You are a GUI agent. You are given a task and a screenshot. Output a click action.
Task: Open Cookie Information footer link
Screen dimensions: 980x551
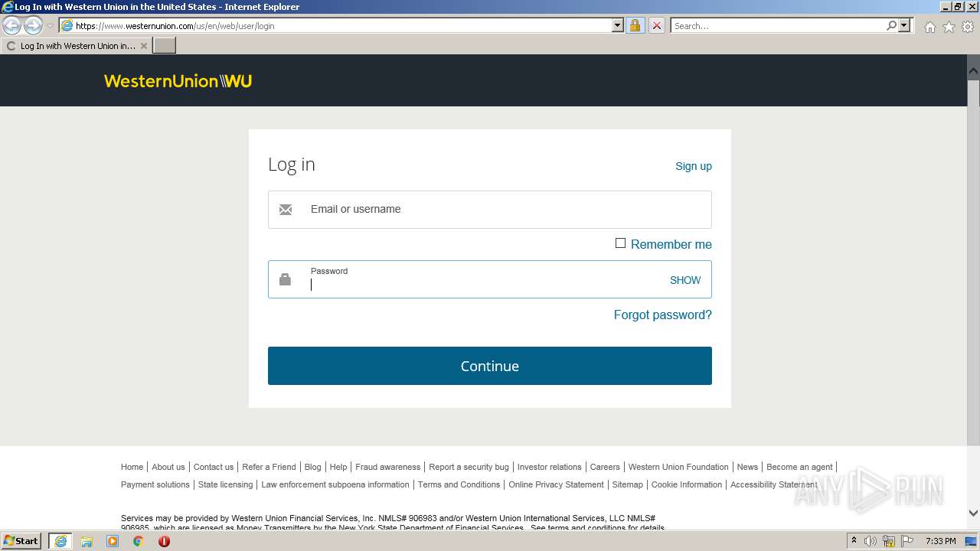point(687,484)
